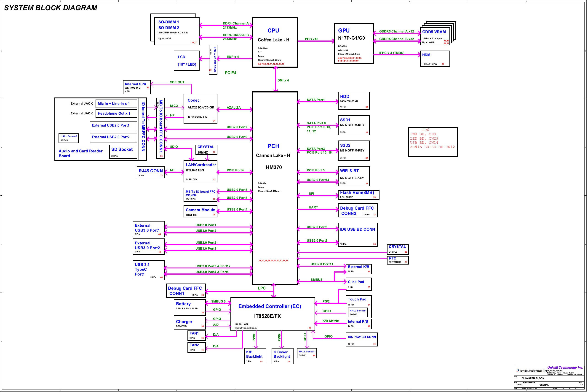Click the SMBUS 0 label near Battery
The image size is (588, 392).
click(218, 302)
